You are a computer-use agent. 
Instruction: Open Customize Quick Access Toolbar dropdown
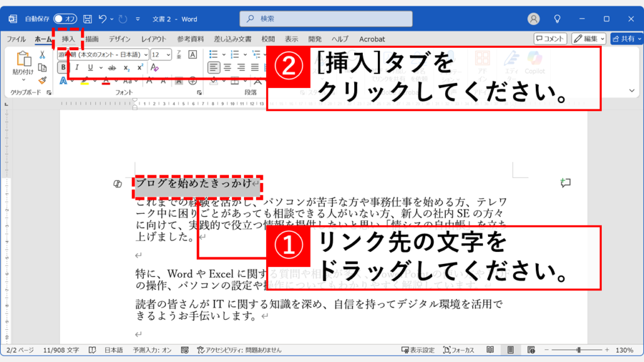click(x=138, y=19)
